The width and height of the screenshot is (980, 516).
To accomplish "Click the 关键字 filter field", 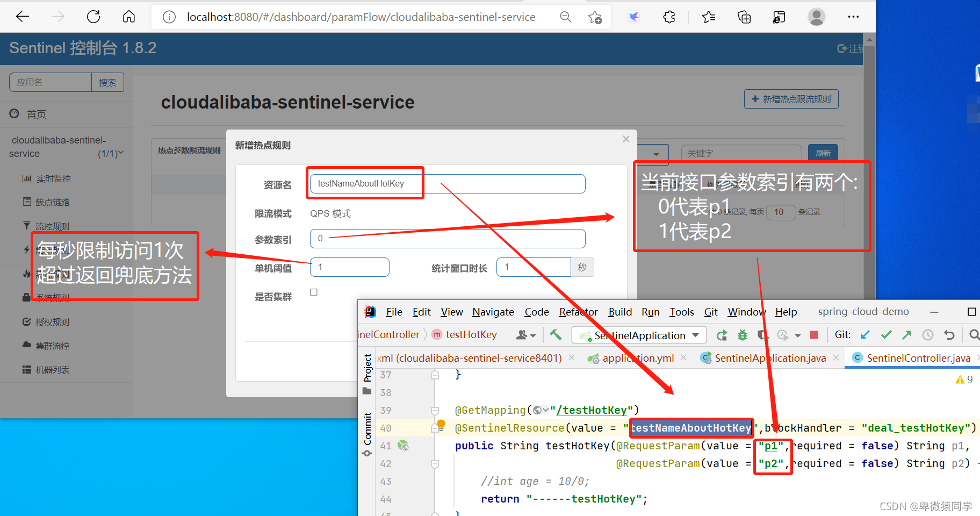I will [741, 153].
